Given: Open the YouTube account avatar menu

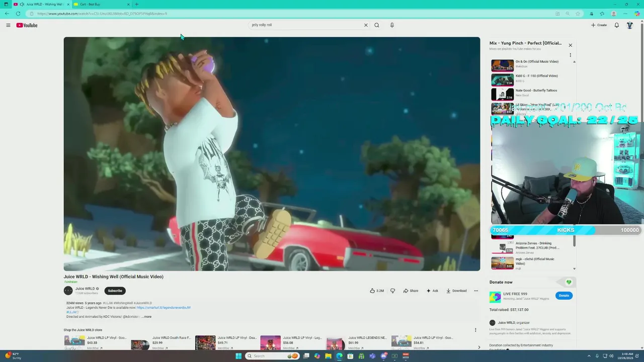Looking at the screenshot, I should pyautogui.click(x=629, y=25).
